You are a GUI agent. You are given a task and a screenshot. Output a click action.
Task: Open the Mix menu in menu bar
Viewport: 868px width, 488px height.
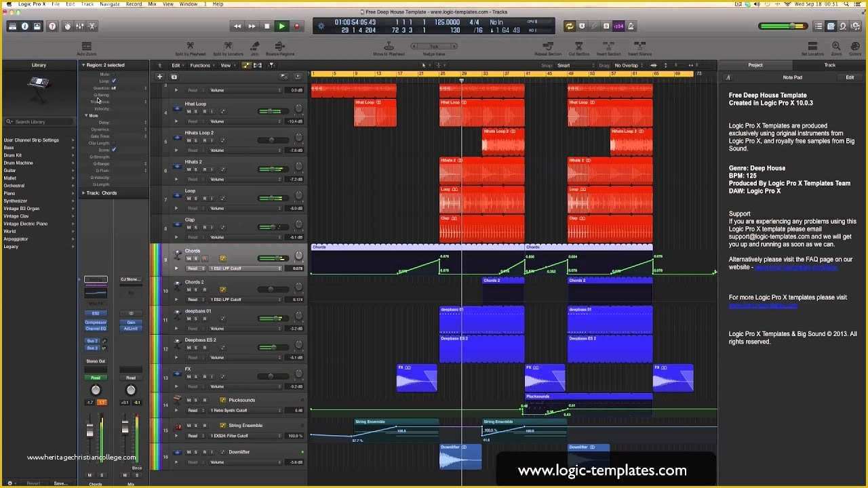152,4
